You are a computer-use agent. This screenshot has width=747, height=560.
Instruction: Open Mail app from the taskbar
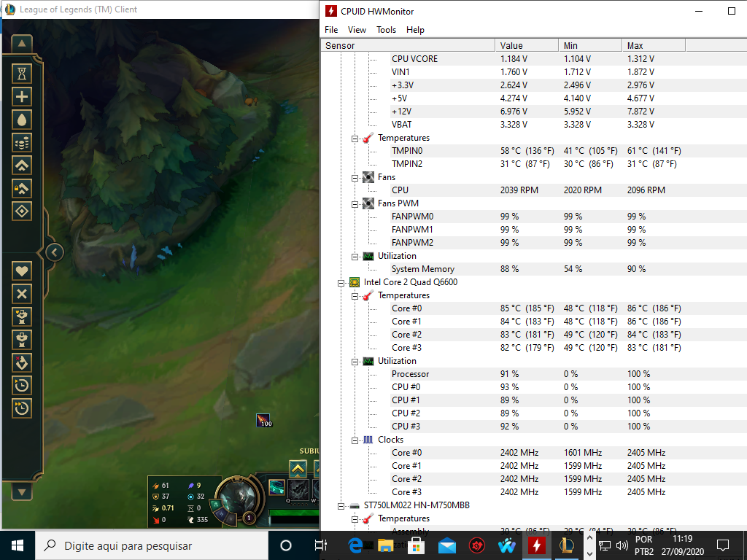446,545
